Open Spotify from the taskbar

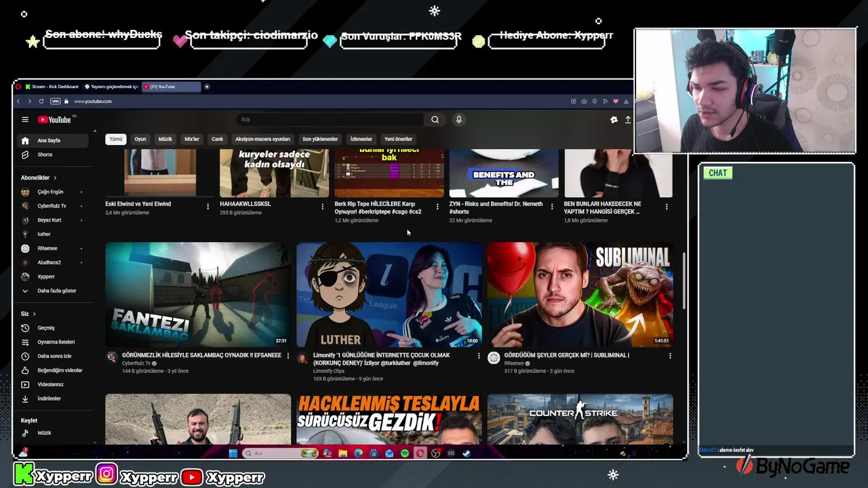tap(405, 453)
